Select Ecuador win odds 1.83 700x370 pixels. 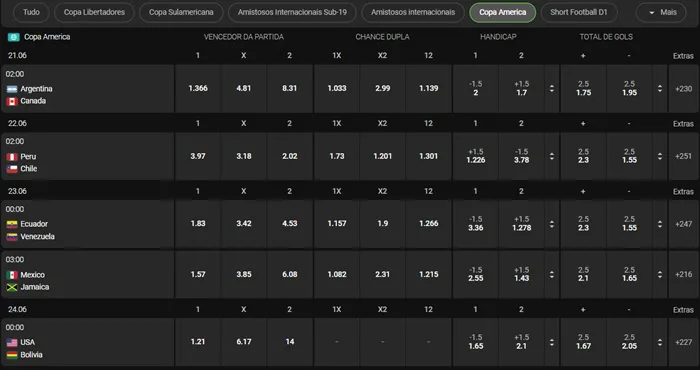[198, 224]
